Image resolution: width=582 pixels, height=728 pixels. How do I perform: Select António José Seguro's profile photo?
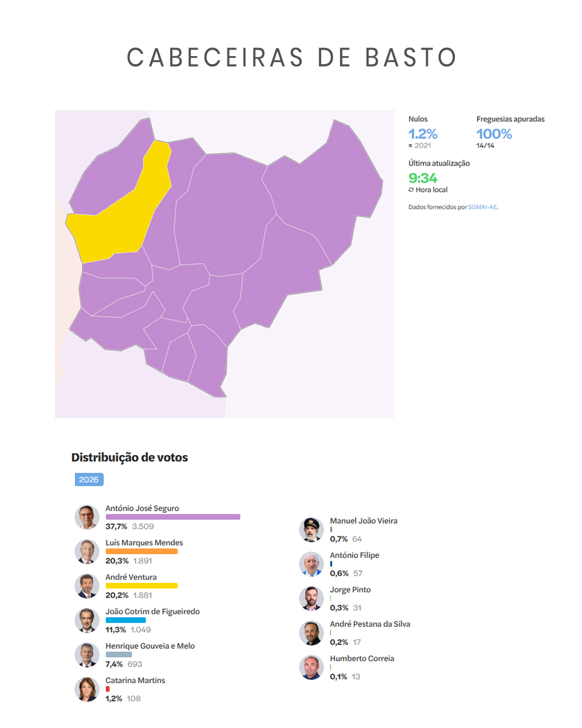(87, 517)
